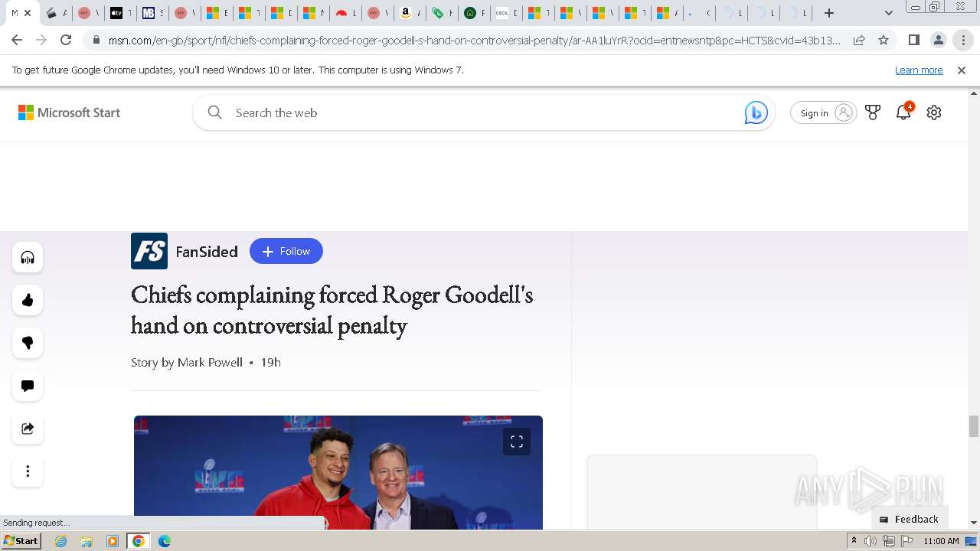Open the FanSided publisher name link
Image resolution: width=980 pixels, height=551 pixels.
click(207, 251)
